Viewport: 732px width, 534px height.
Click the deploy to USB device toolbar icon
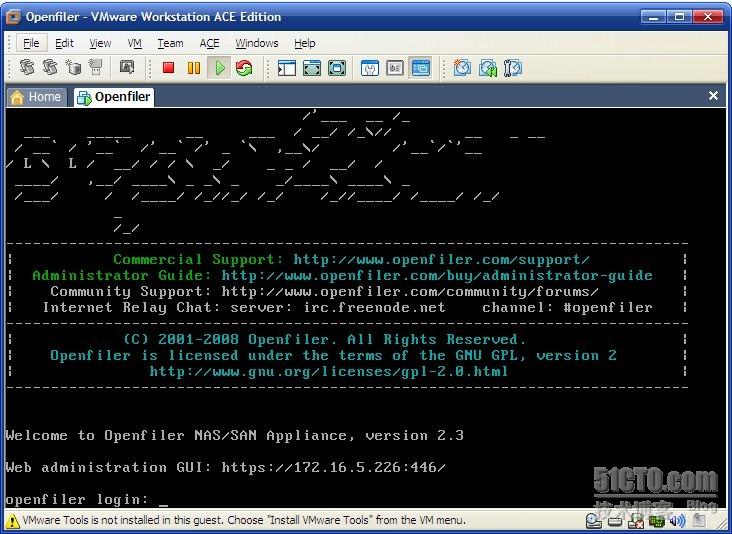(96, 68)
